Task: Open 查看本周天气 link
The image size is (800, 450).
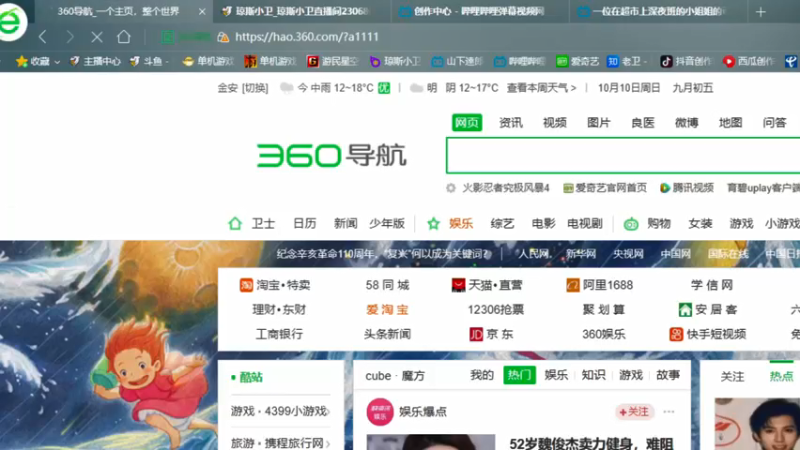Action: click(x=541, y=88)
